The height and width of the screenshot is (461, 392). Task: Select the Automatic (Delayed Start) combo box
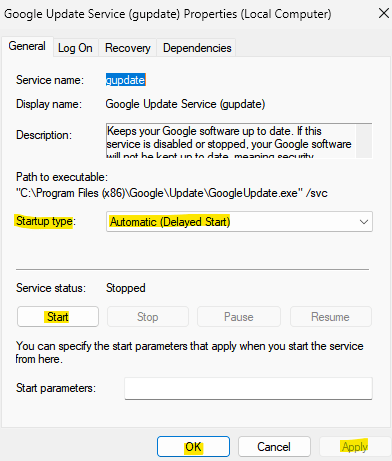click(239, 222)
